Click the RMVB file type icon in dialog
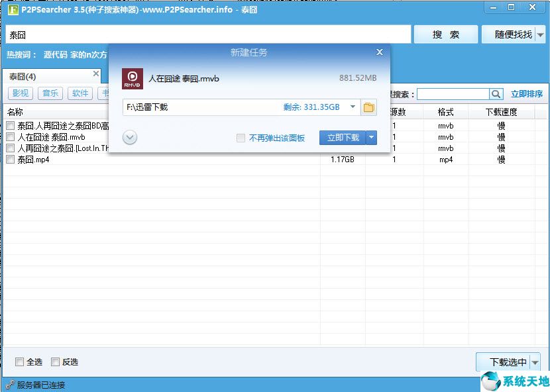Viewport: 550px width, 392px height. 133,79
